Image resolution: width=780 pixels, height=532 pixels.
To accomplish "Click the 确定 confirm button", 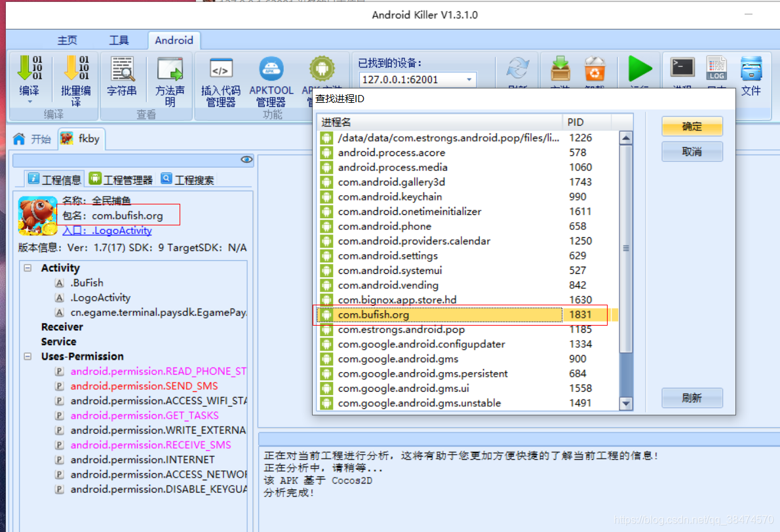I will (692, 126).
